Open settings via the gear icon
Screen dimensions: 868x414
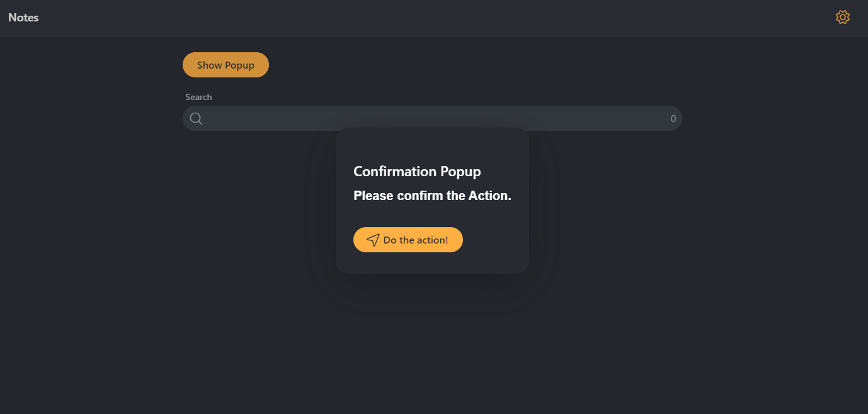(x=842, y=18)
